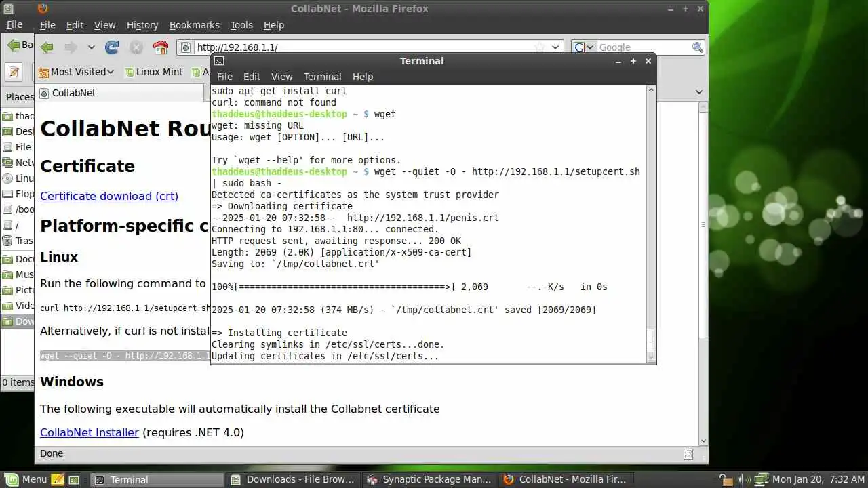868x488 pixels.
Task: Click in the Google search box
Action: (644, 47)
